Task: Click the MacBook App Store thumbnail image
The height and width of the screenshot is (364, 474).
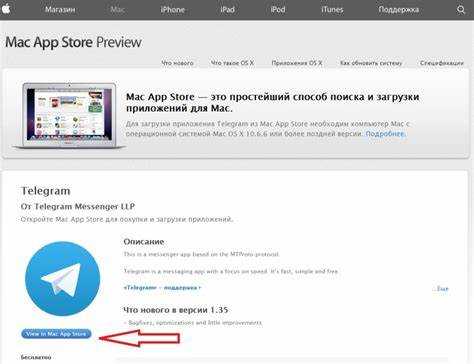Action: coord(69,115)
